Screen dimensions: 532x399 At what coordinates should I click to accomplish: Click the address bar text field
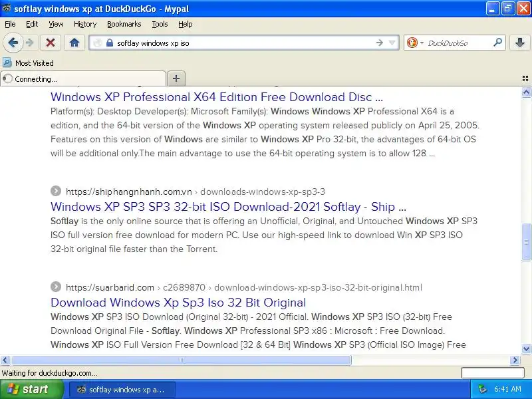coord(244,43)
